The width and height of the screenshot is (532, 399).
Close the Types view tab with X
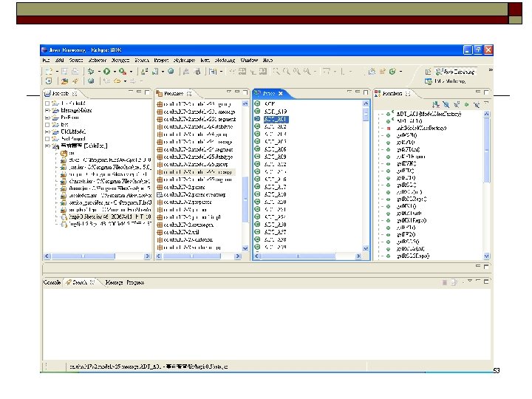[x=280, y=93]
